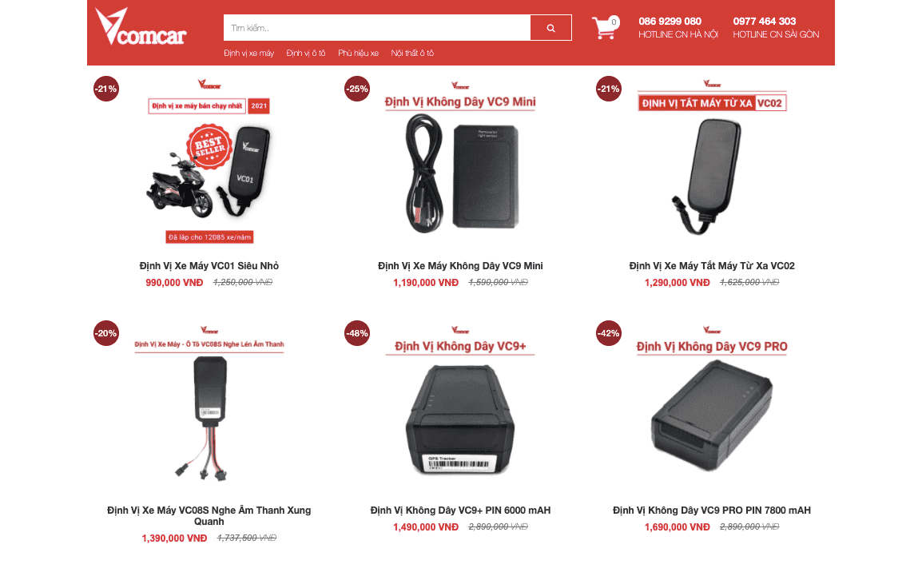Call the Hà Nội hotline 086 9299 080
This screenshot has width=922, height=588.
[670, 21]
